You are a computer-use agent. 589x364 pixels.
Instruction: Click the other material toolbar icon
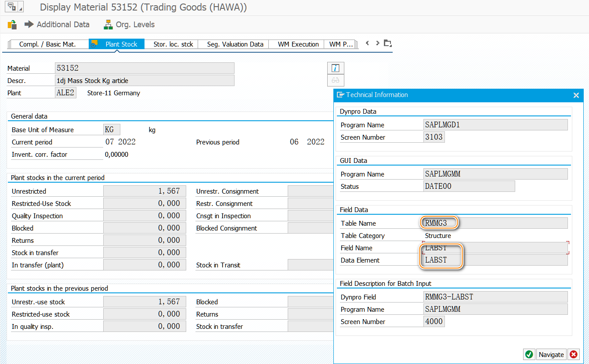[x=12, y=25]
